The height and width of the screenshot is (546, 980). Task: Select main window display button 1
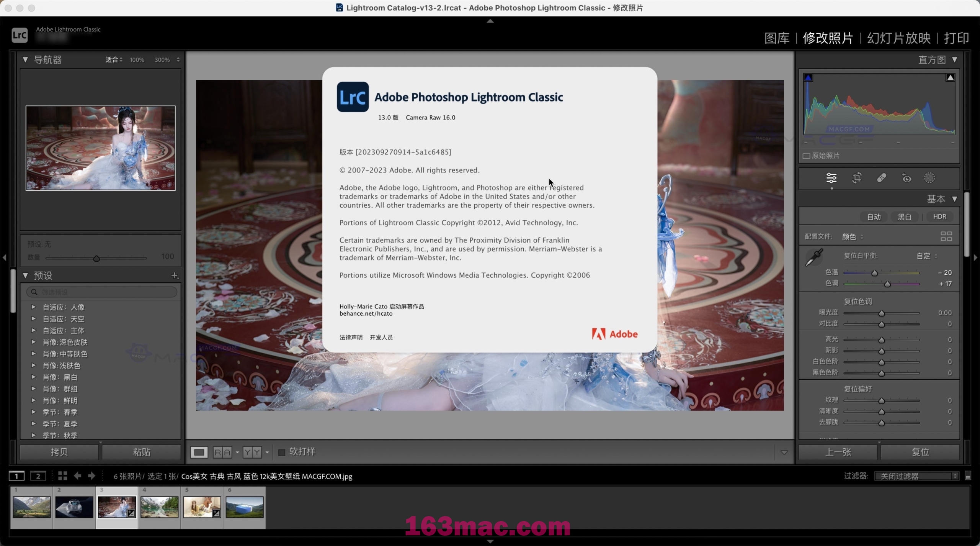pyautogui.click(x=16, y=476)
